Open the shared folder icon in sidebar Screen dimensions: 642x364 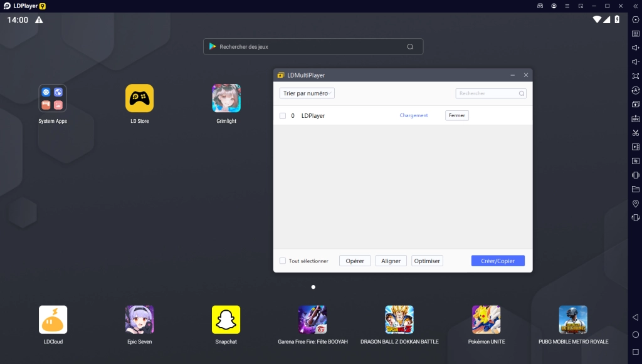[x=635, y=189]
